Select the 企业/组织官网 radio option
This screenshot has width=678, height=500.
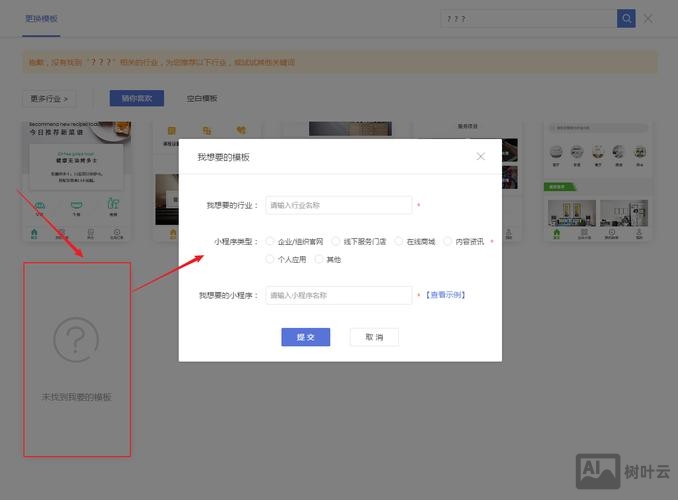[270, 241]
